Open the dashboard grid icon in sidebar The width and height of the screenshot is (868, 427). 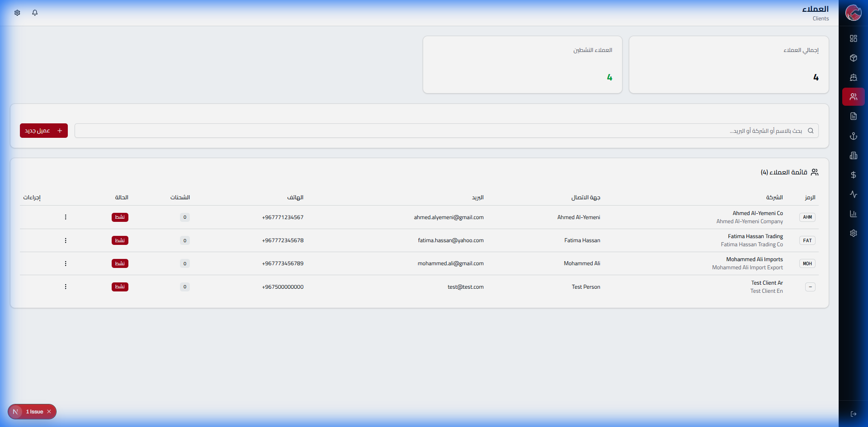[x=853, y=38]
